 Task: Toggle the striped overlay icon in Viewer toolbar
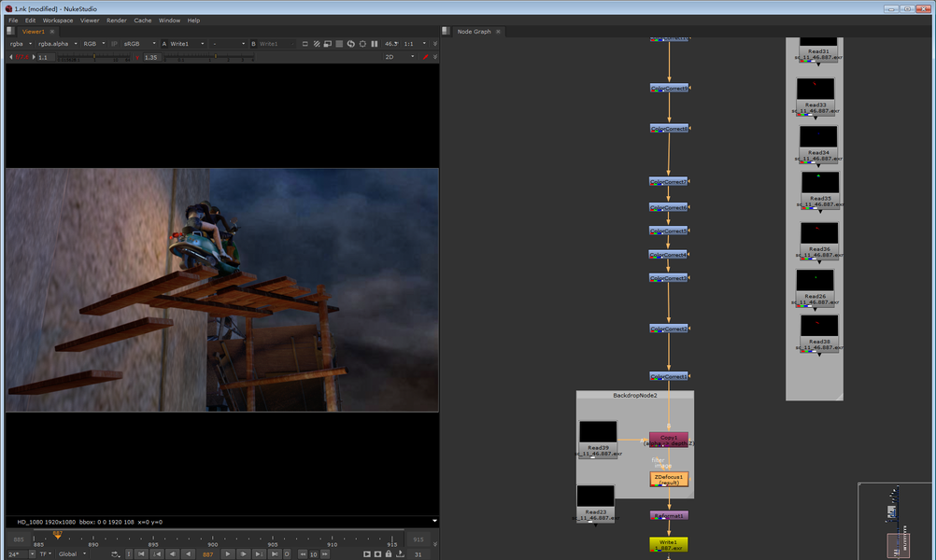point(317,44)
